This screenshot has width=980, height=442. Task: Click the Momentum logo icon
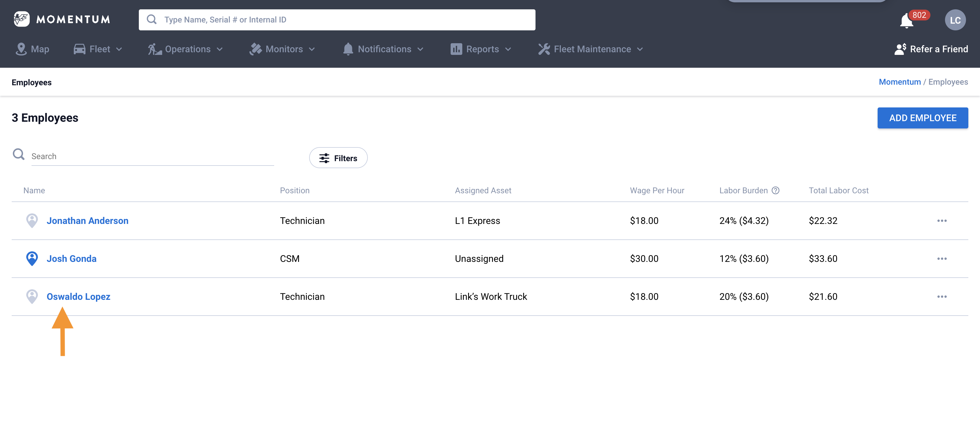click(22, 19)
